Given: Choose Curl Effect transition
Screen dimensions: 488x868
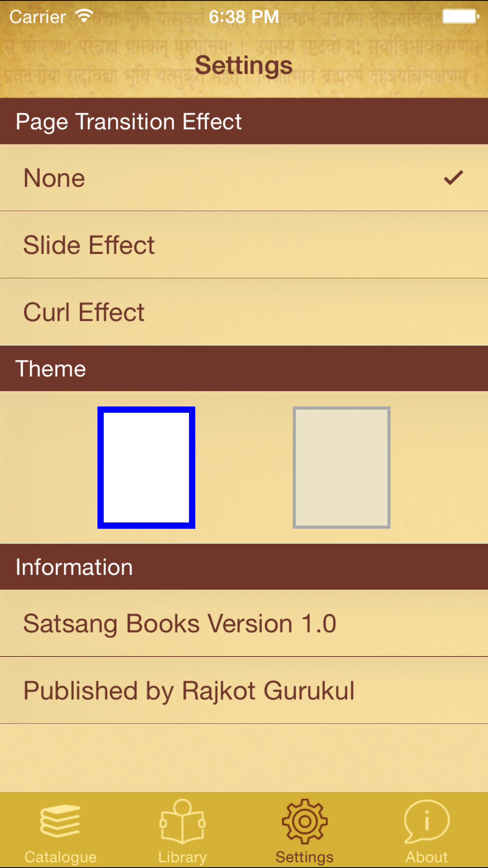Looking at the screenshot, I should point(244,312).
